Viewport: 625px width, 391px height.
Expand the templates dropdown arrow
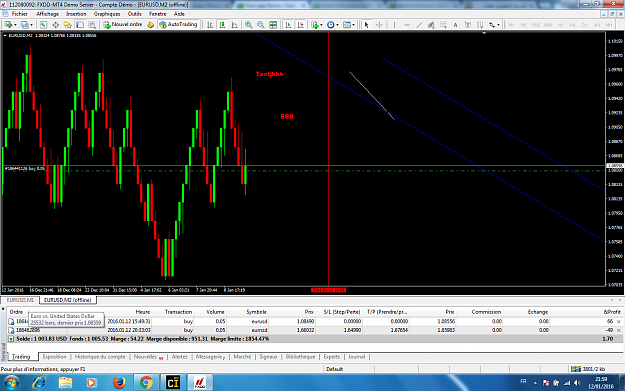point(353,25)
